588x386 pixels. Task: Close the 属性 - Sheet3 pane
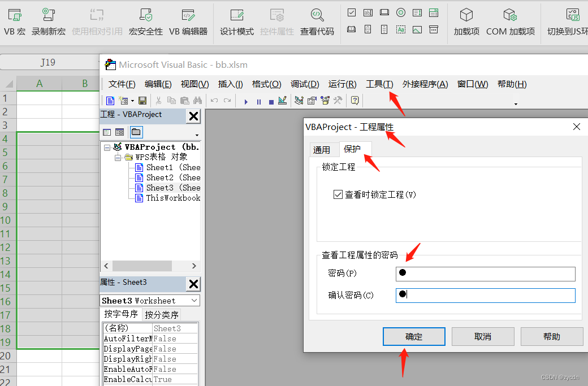(193, 284)
